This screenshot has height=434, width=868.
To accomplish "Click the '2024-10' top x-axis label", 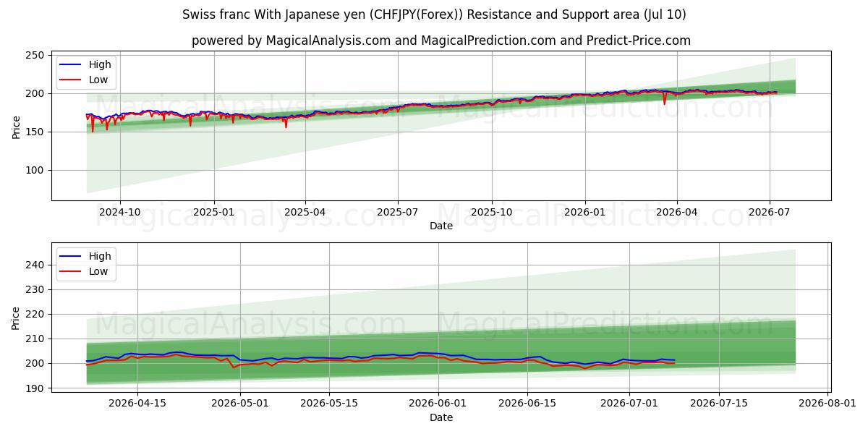I will tap(120, 212).
